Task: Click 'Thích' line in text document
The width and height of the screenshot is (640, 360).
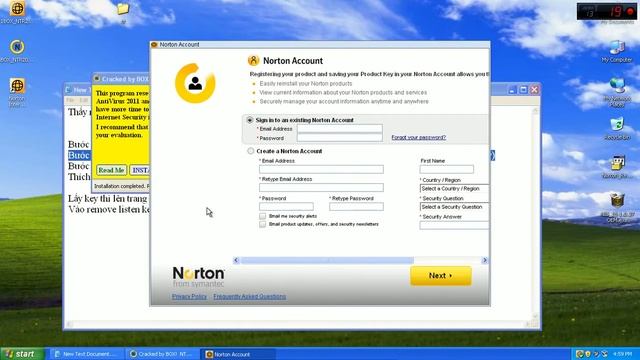Action: [79, 177]
